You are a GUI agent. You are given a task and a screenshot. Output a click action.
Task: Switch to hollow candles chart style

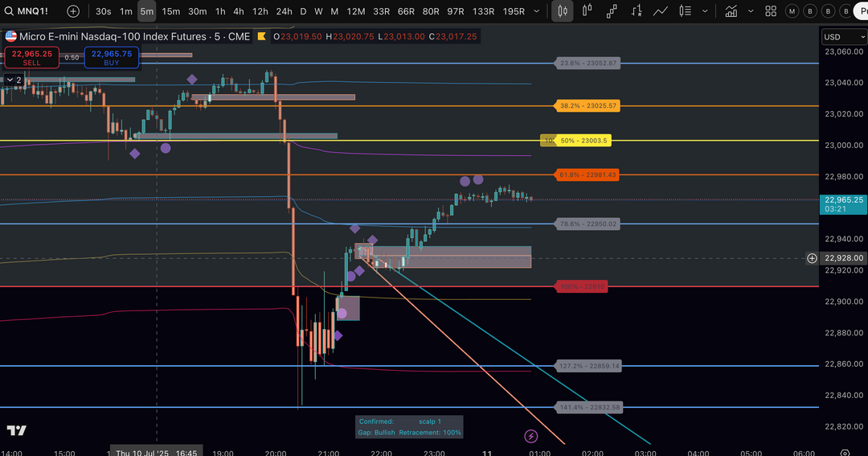tap(587, 11)
